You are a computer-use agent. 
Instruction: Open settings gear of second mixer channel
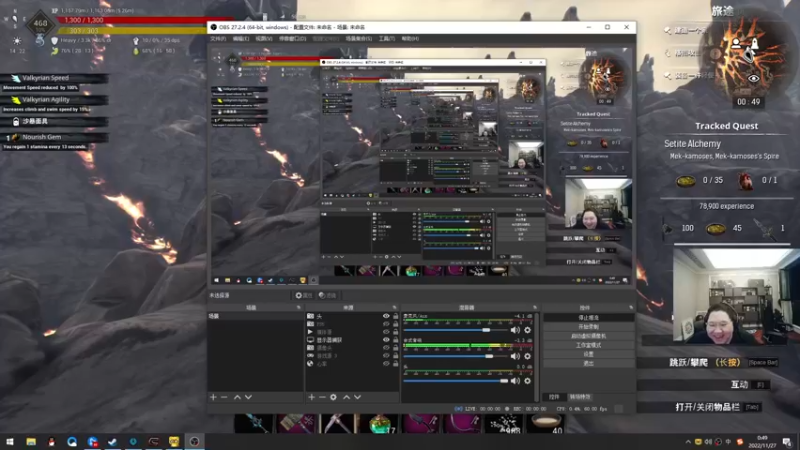[528, 356]
